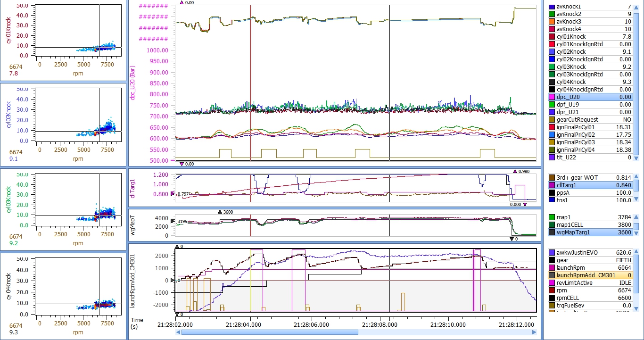This screenshot has height=340, width=644.
Task: Click the wgMapT upper marker labeled 3600
Action: [x=220, y=212]
